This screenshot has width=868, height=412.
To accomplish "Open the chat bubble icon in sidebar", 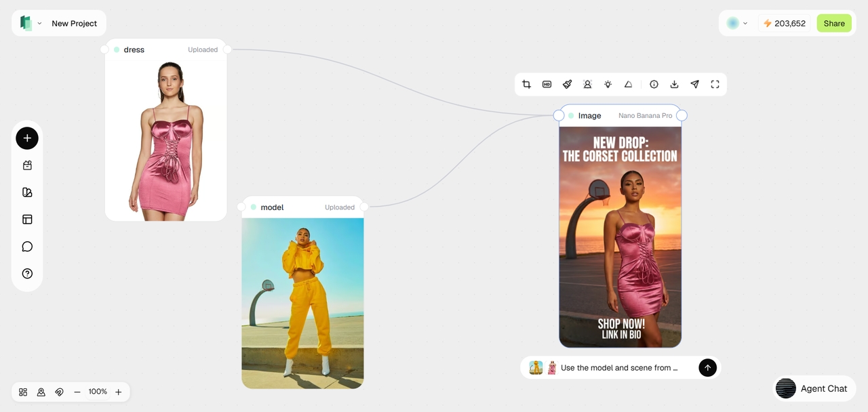I will [x=27, y=247].
